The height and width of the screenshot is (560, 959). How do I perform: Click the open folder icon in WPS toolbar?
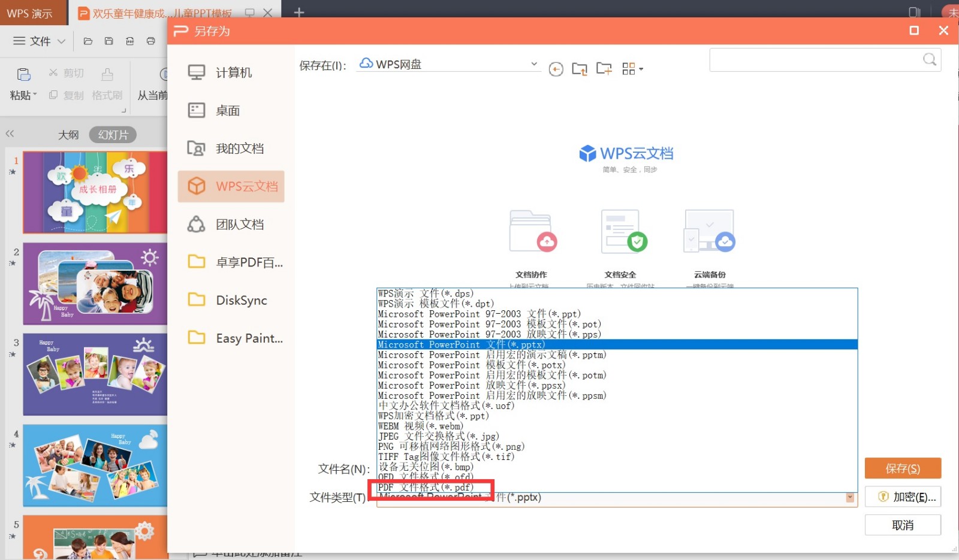click(88, 41)
